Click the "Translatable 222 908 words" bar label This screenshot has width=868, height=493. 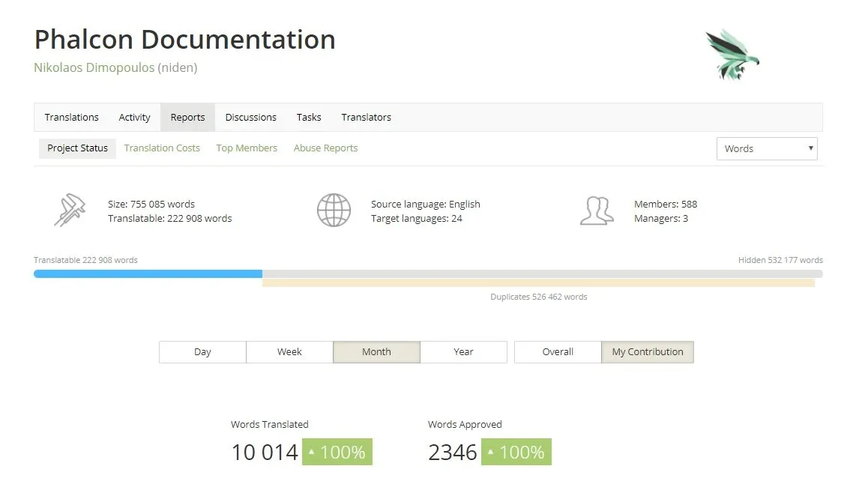pyautogui.click(x=85, y=260)
